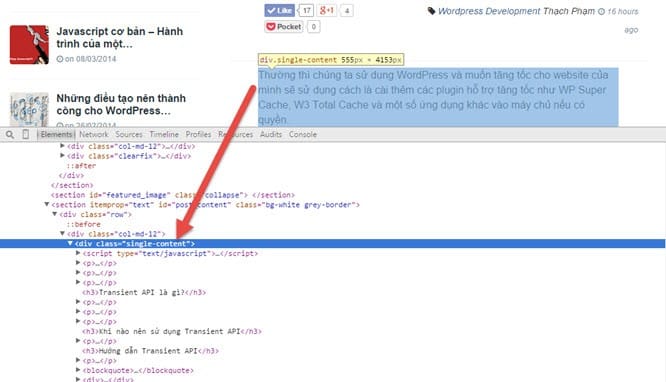Collapse the highlighted single-content div
666x382 pixels.
click(70, 243)
